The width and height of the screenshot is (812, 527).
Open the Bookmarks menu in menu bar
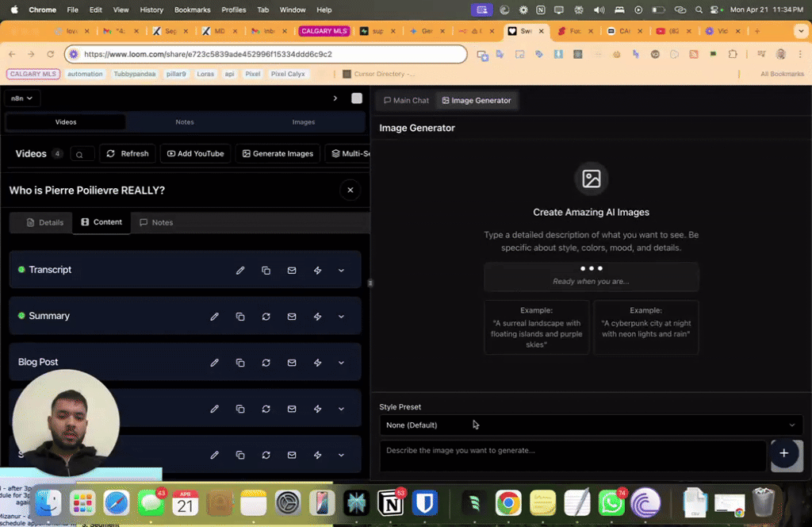(192, 10)
